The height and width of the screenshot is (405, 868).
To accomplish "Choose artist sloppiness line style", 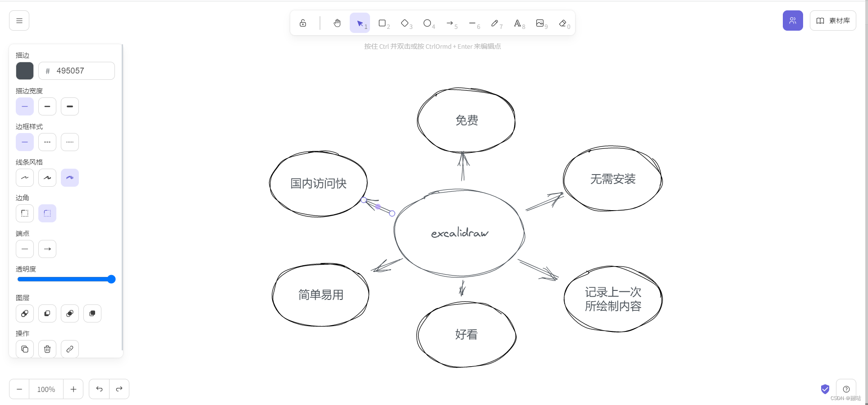I will 47,178.
